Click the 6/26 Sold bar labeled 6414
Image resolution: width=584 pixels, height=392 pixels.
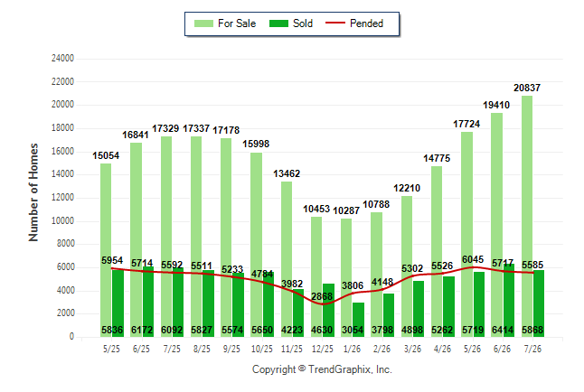509,301
